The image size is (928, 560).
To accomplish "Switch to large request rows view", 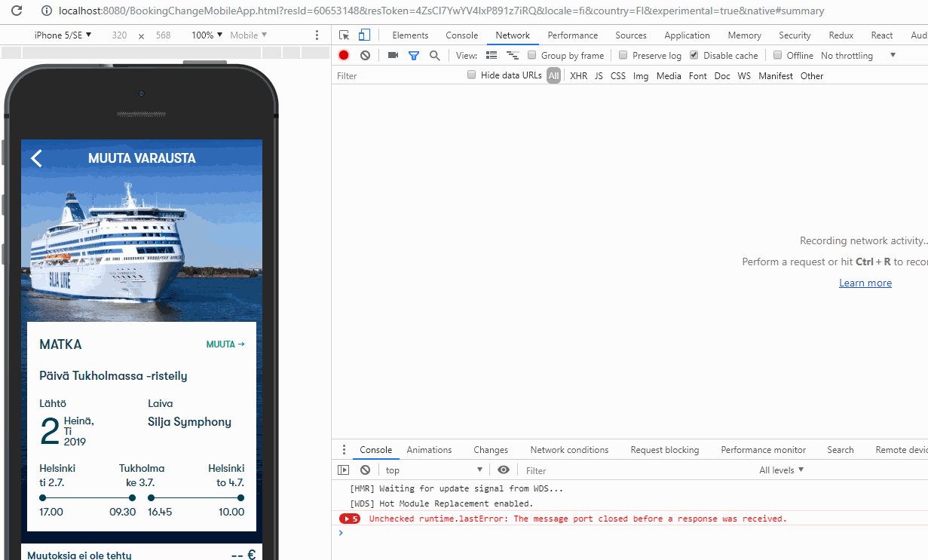I will coord(492,55).
